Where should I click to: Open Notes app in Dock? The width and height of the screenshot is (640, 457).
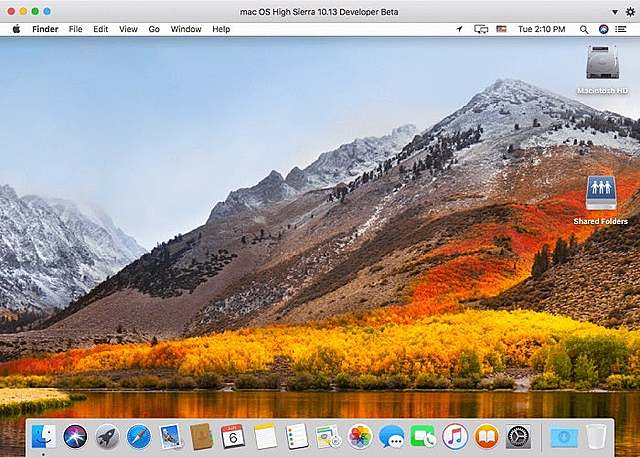pyautogui.click(x=265, y=437)
